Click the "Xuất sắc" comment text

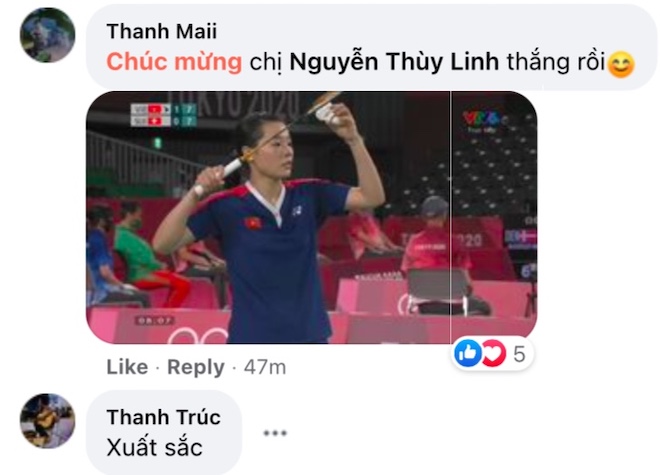(154, 447)
